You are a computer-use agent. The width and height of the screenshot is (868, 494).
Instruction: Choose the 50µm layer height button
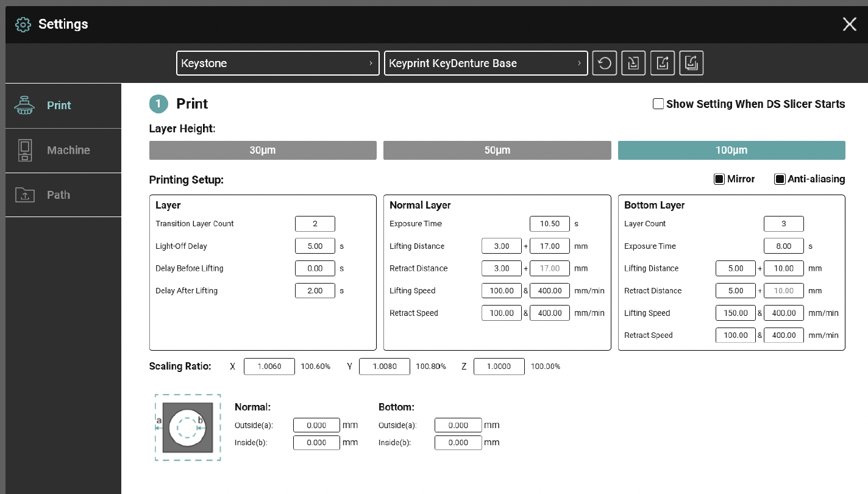click(x=497, y=151)
